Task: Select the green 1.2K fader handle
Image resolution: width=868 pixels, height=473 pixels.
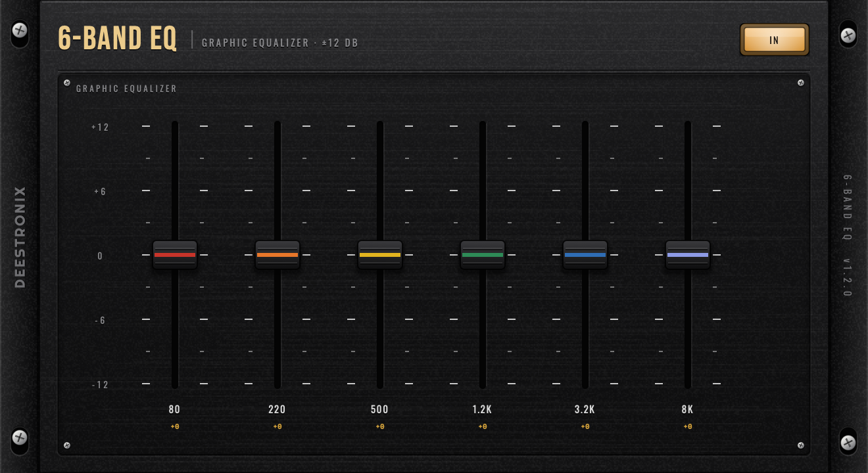Action: click(x=483, y=255)
